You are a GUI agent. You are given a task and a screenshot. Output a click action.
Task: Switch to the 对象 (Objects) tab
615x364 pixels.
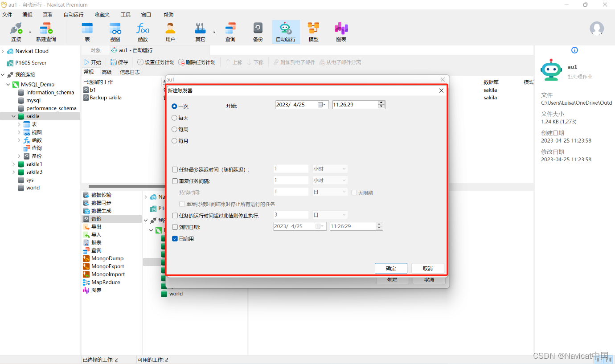tap(96, 50)
